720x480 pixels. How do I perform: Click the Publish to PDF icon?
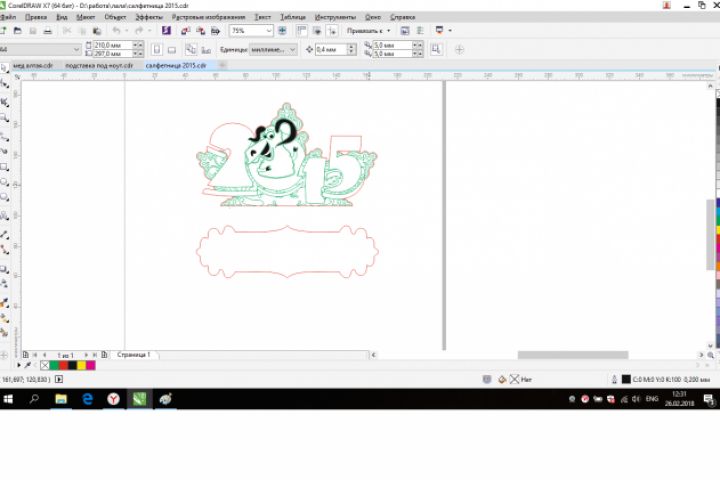pos(215,31)
